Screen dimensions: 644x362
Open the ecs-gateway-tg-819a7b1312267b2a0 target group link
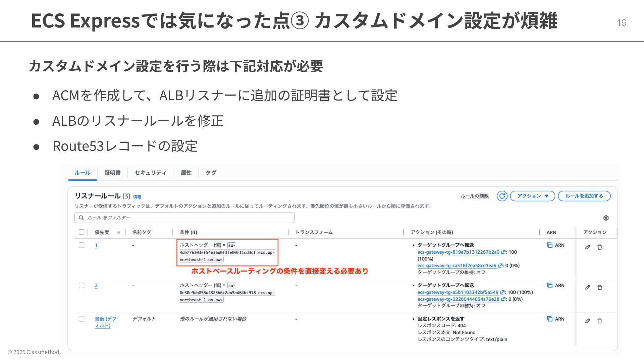458,252
